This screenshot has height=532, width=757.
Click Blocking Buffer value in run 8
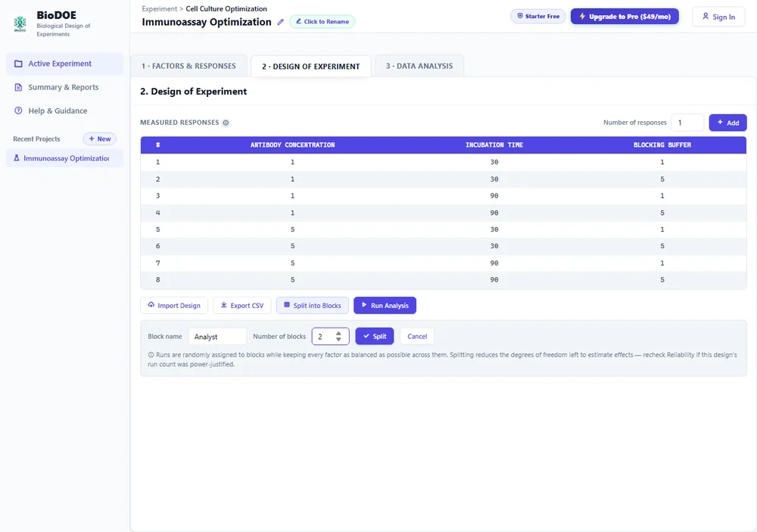point(662,280)
